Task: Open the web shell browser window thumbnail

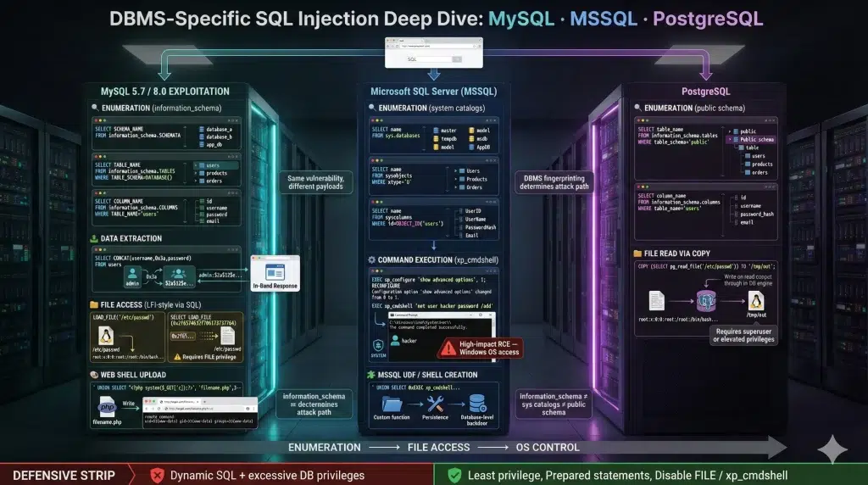Action: click(x=200, y=412)
